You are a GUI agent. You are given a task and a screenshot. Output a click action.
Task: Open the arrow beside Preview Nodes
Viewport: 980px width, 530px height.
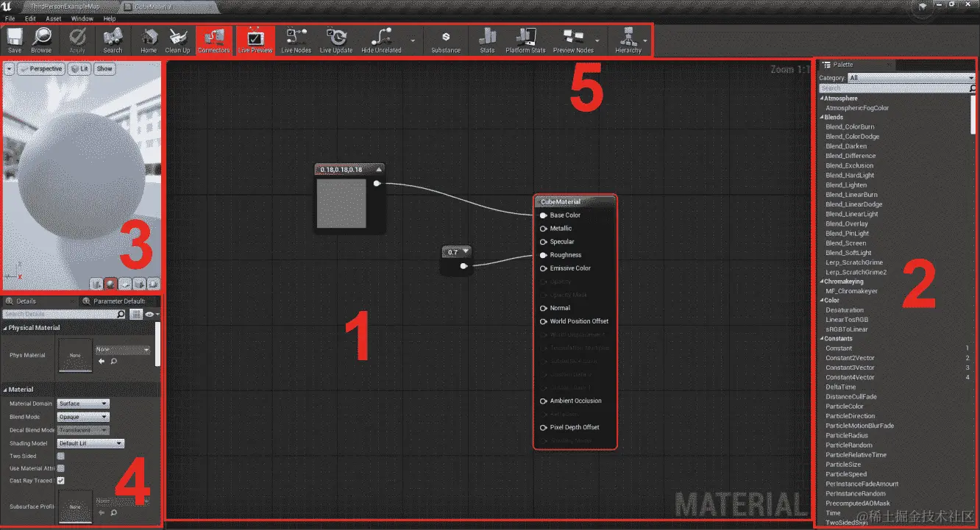(597, 40)
